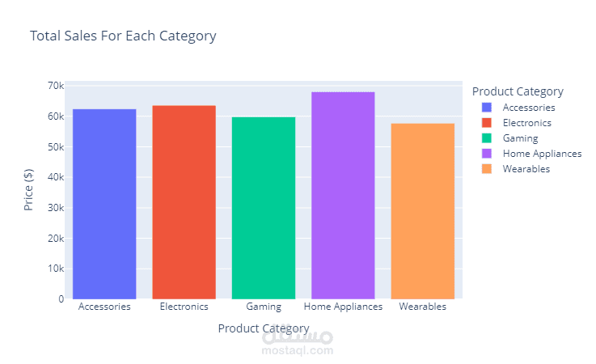The width and height of the screenshot is (596, 364).
Task: Click the purple Home Appliances bar
Action: (x=343, y=196)
